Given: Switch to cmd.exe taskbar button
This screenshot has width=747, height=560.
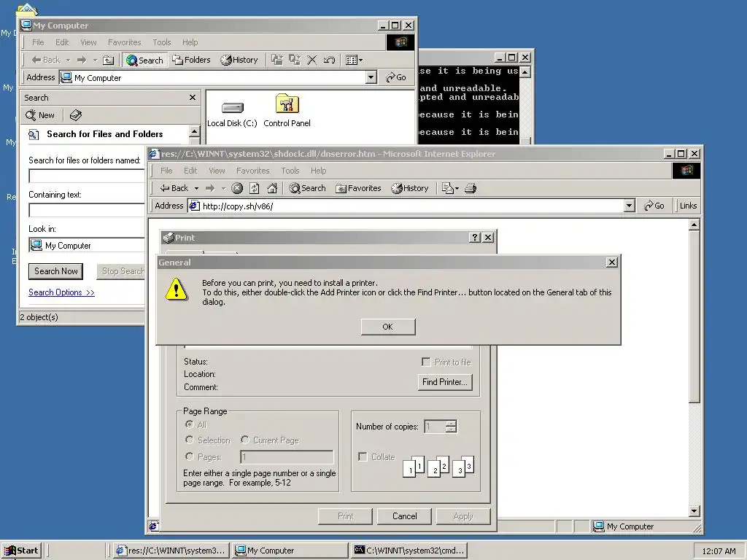Looking at the screenshot, I should [x=410, y=551].
